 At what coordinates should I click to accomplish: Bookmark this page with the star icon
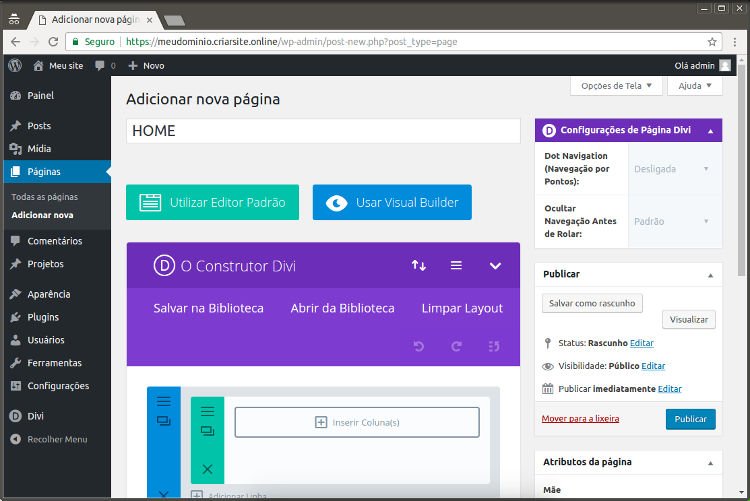pyautogui.click(x=712, y=42)
